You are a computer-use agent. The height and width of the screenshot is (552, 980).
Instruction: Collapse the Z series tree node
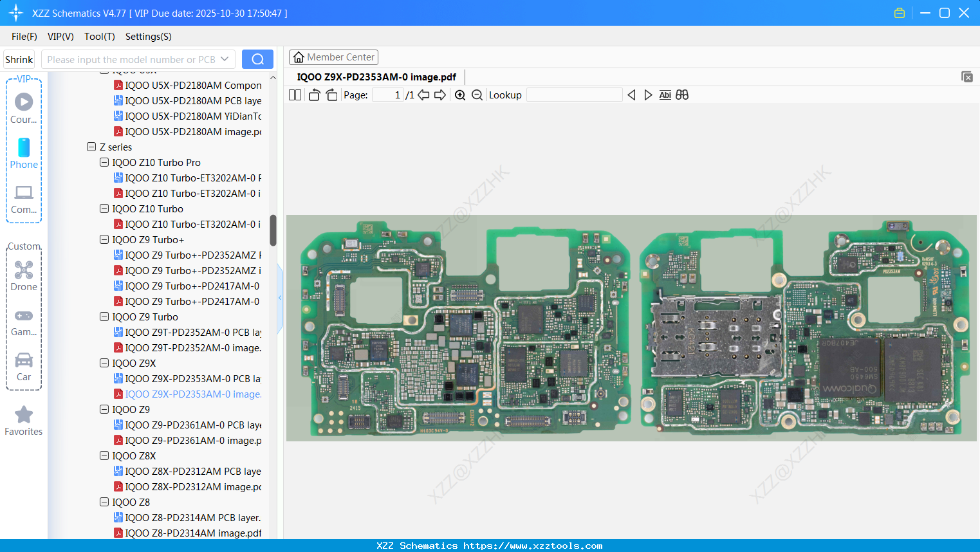91,147
